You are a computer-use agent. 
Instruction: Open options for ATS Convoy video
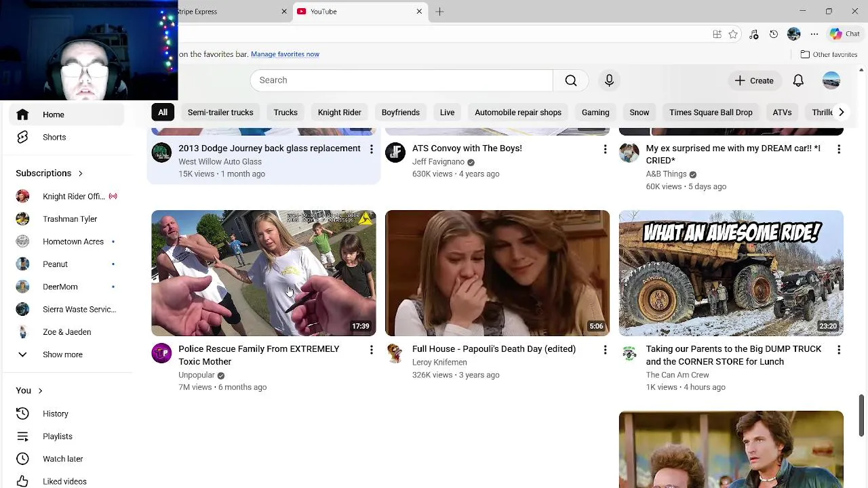[605, 149]
